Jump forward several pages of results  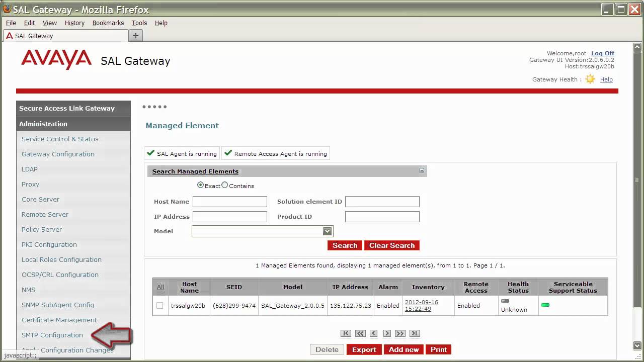400,333
